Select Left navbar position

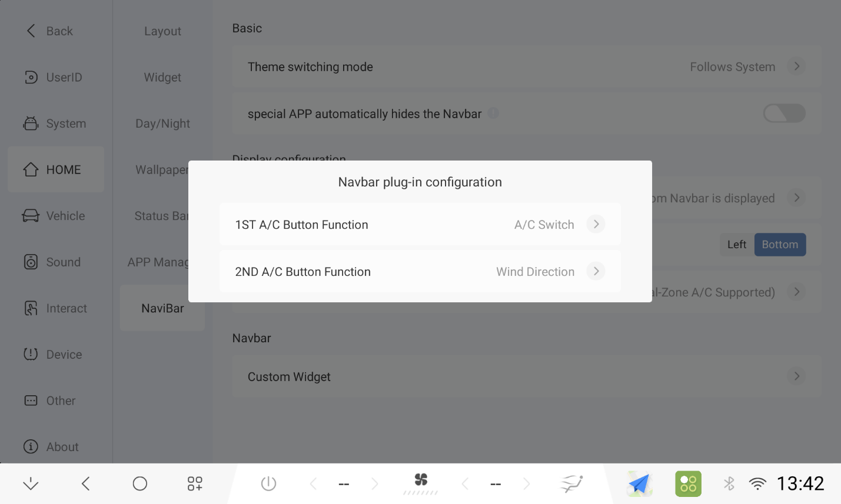pyautogui.click(x=737, y=245)
